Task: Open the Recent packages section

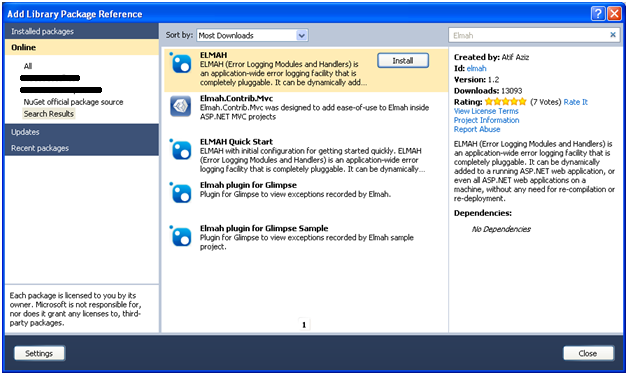Action: click(82, 148)
